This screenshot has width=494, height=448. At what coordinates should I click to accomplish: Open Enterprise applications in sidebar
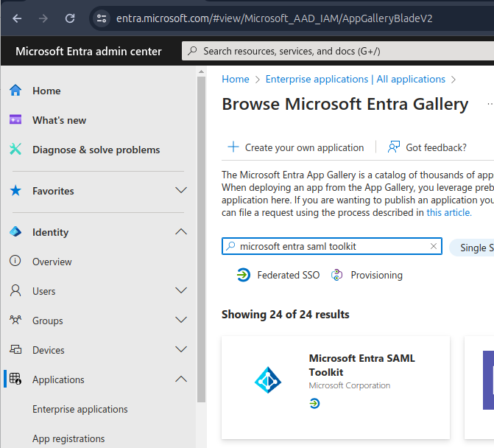coord(80,409)
